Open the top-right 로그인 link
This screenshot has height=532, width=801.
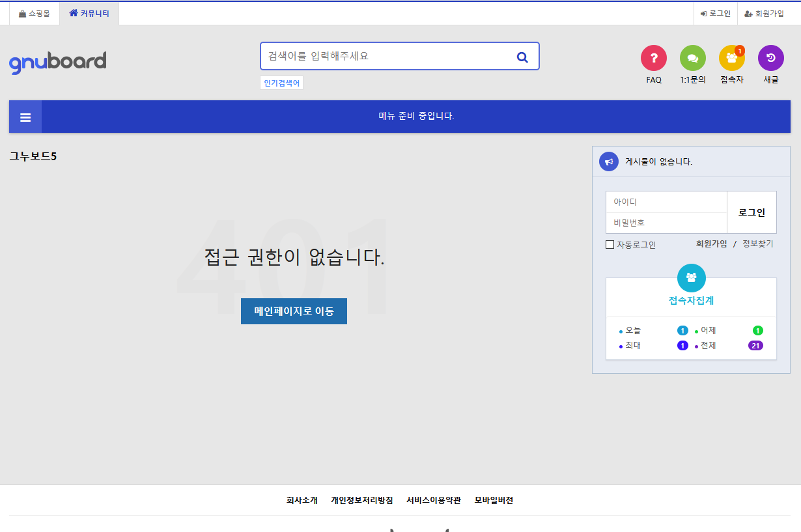(x=715, y=12)
